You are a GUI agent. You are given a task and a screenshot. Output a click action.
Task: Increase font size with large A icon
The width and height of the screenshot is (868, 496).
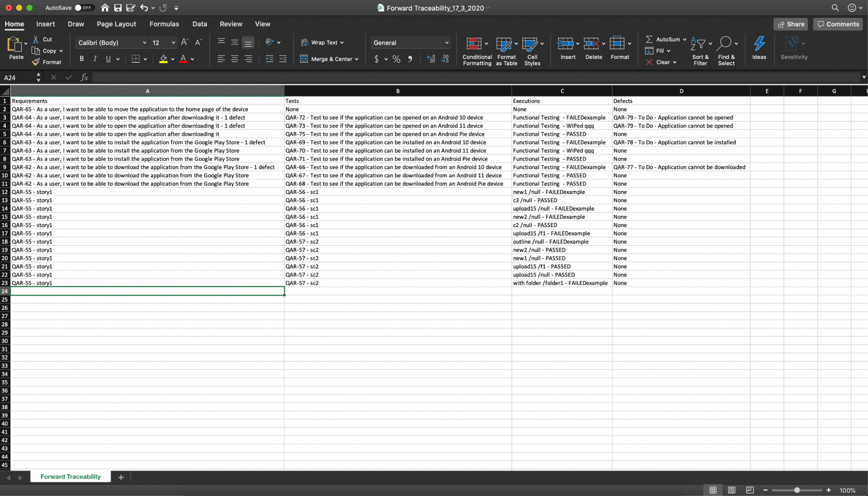pyautogui.click(x=184, y=42)
